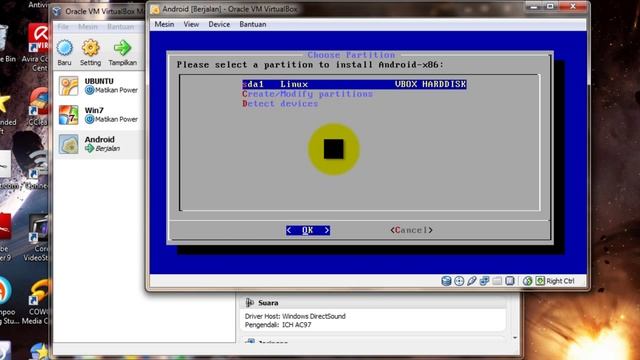The width and height of the screenshot is (640, 360).
Task: Choose Detect devices option
Action: (x=280, y=104)
